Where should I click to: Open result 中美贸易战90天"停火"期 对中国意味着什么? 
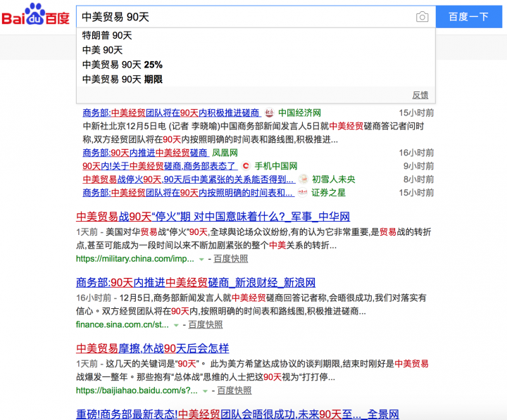(x=213, y=217)
